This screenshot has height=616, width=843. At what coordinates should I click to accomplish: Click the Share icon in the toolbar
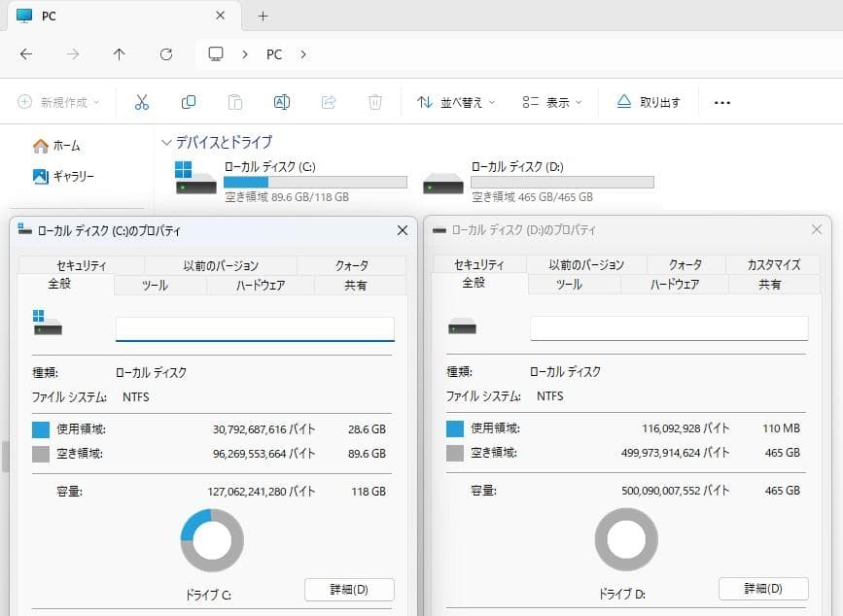(x=328, y=101)
